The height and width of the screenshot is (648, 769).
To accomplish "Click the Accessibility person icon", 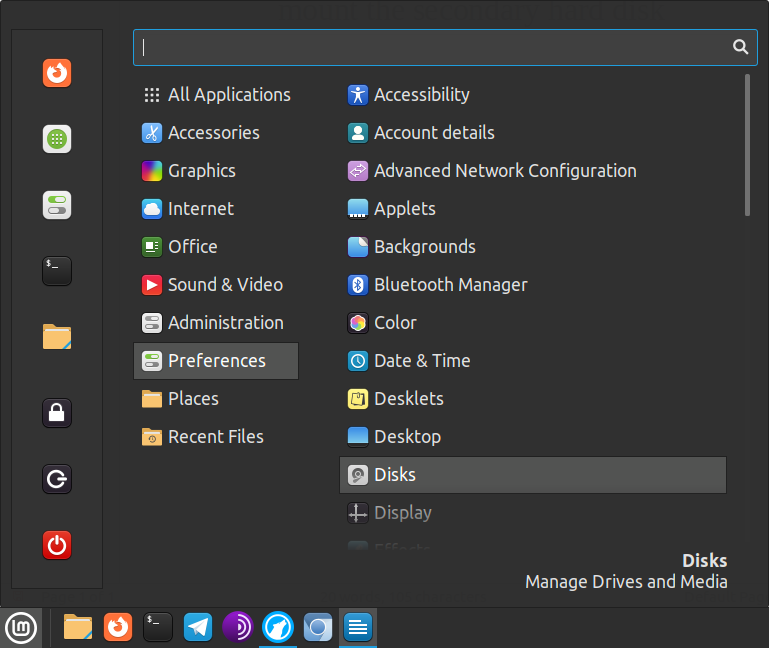I will [358, 95].
